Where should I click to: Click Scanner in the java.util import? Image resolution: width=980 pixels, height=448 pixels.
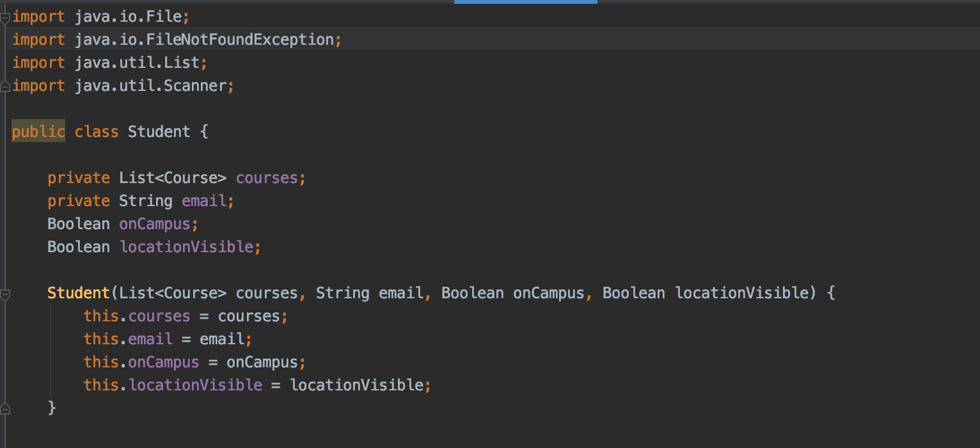point(195,86)
